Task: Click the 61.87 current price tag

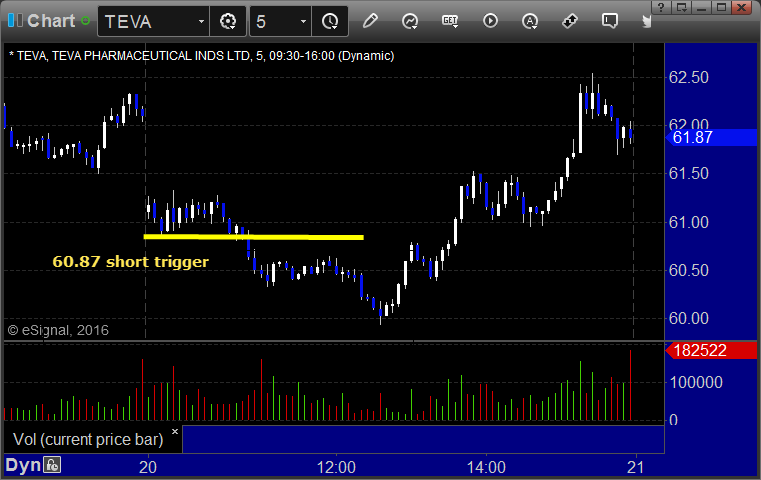Action: click(x=711, y=137)
